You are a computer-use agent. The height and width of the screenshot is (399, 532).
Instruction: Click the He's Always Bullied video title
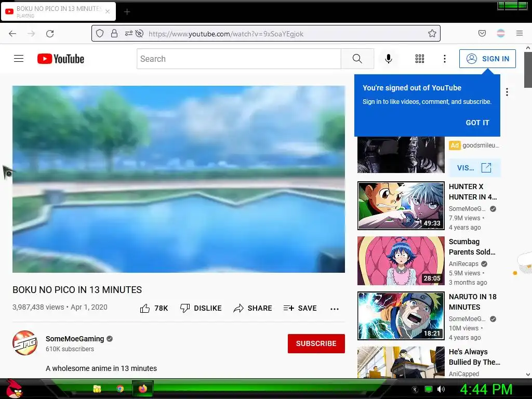coord(474,357)
